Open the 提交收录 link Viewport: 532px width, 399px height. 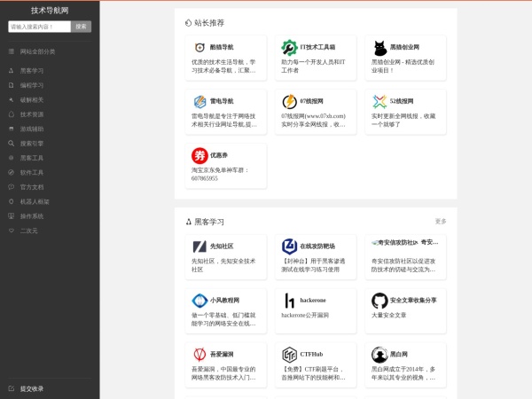pyautogui.click(x=32, y=388)
